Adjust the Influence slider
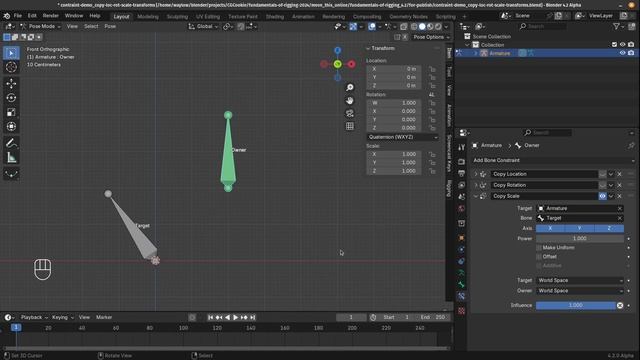This screenshot has width=640, height=360. point(576,306)
